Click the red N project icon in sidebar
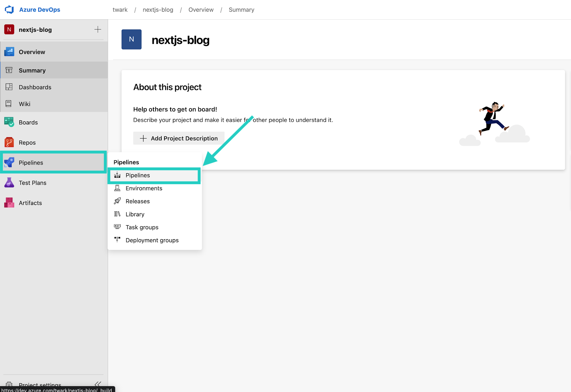The height and width of the screenshot is (392, 571). pos(9,29)
